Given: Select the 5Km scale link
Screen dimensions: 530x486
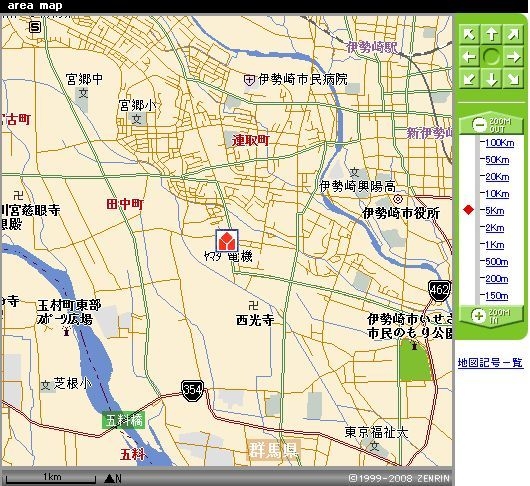Looking at the screenshot, I should tap(495, 211).
